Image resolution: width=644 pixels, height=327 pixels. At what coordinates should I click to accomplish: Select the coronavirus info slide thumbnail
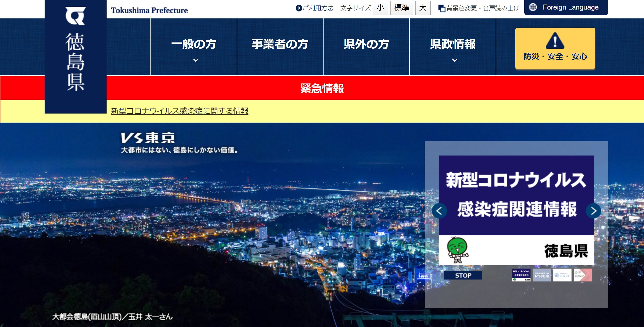tap(521, 275)
